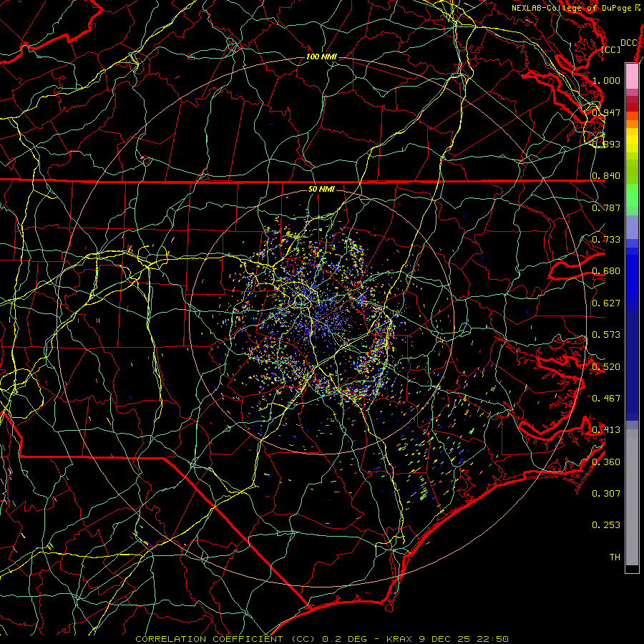Click the 0.520 colorbar value
The height and width of the screenshot is (644, 644).
[x=606, y=367]
